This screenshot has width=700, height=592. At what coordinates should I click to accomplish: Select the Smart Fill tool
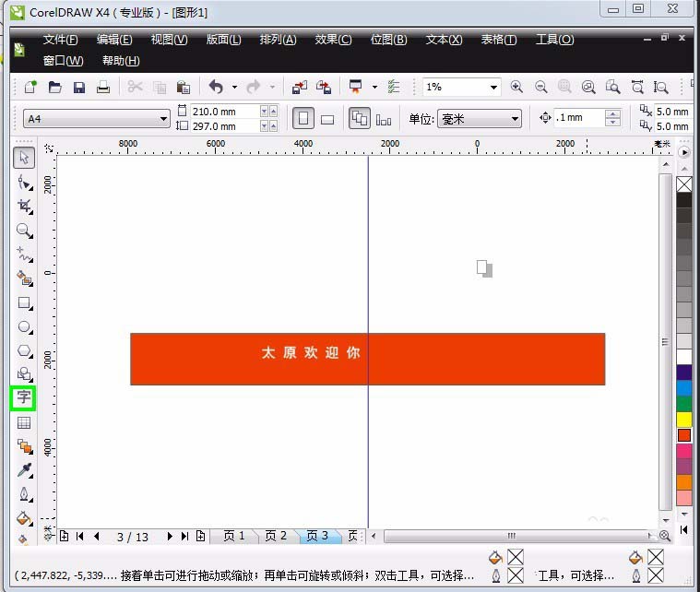pos(24,278)
